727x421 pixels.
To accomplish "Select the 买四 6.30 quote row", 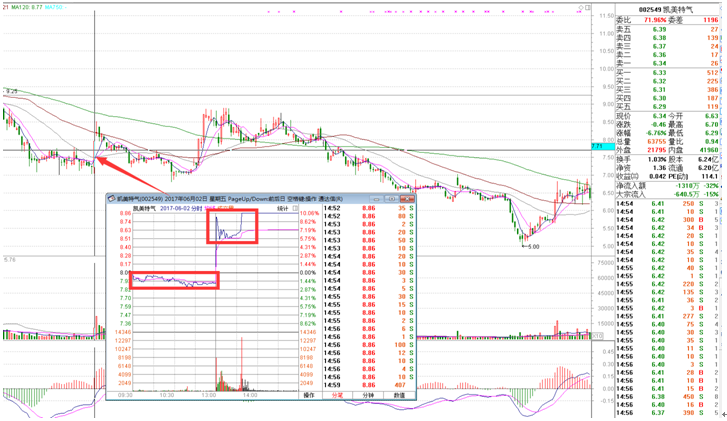I will point(667,98).
